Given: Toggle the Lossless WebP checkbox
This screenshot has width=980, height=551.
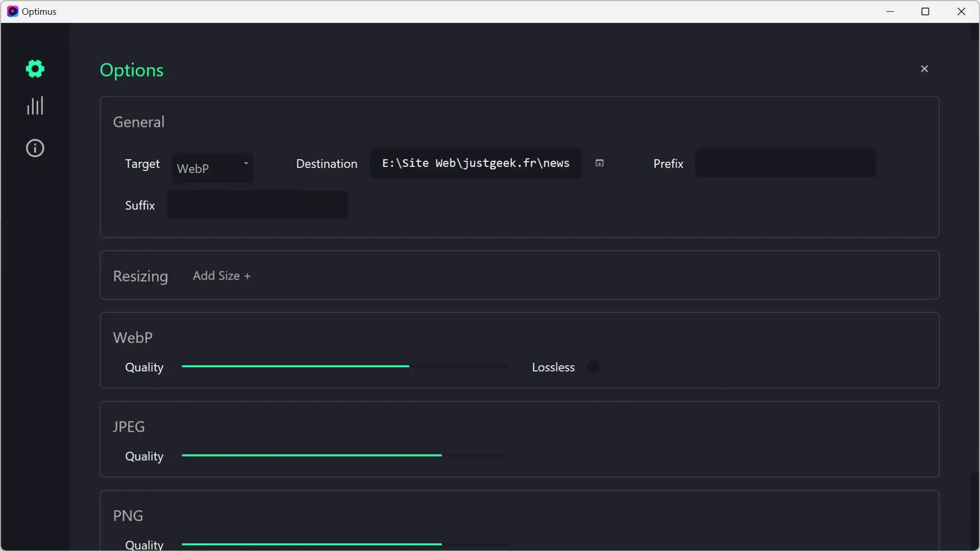Looking at the screenshot, I should point(592,367).
